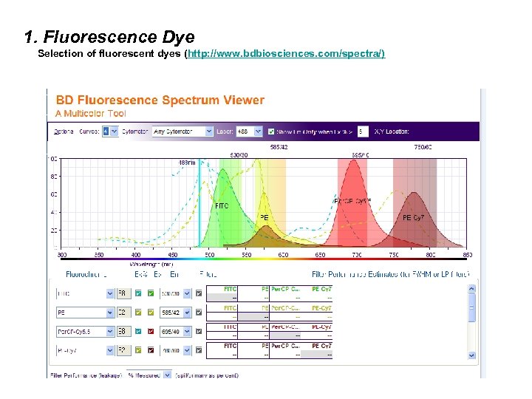Open the 530/30 filter dropdown in the FITC row
Viewport: 532px width, 399px height.
175,293
